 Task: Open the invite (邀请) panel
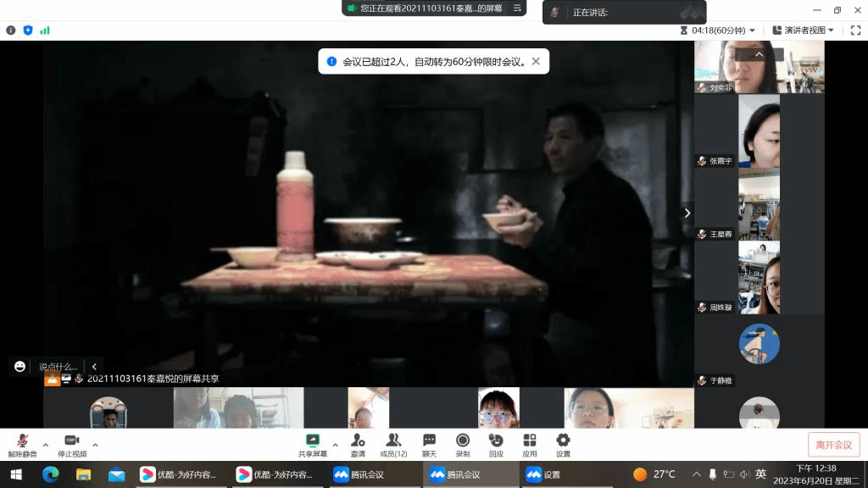[x=358, y=444]
